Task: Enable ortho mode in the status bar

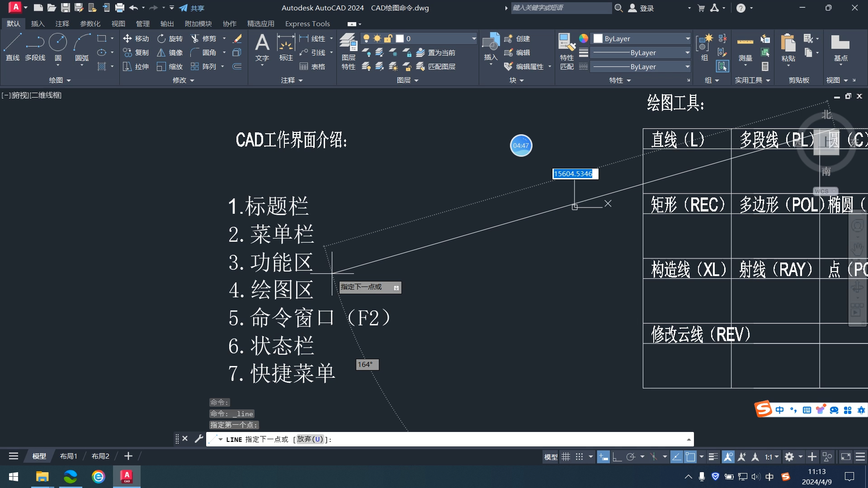Action: 618,456
